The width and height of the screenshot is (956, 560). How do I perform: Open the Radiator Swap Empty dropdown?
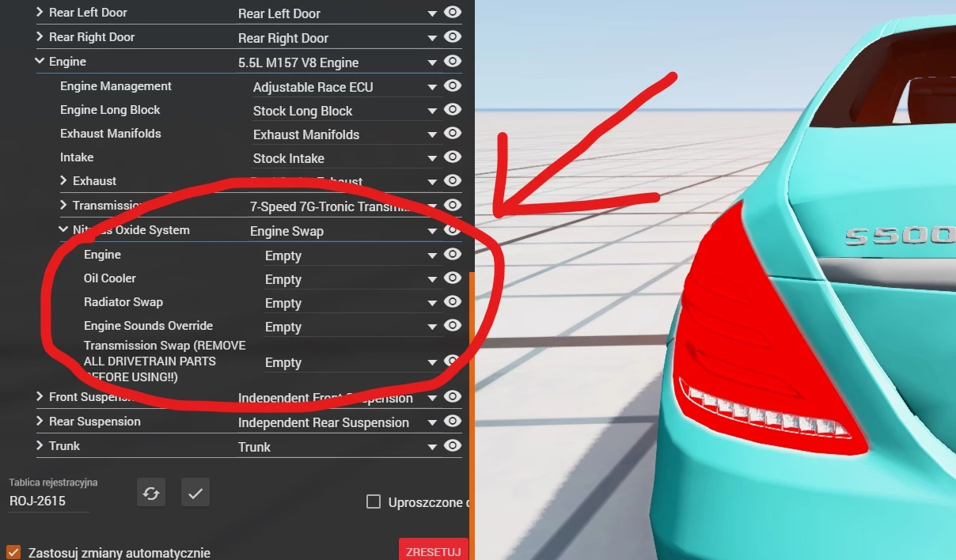point(431,301)
